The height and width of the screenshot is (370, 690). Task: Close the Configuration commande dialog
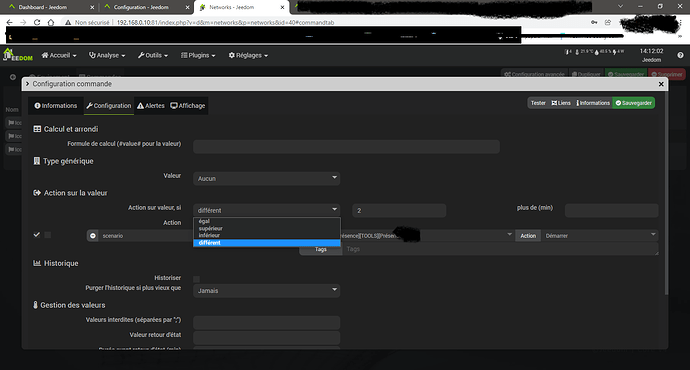[x=661, y=84]
